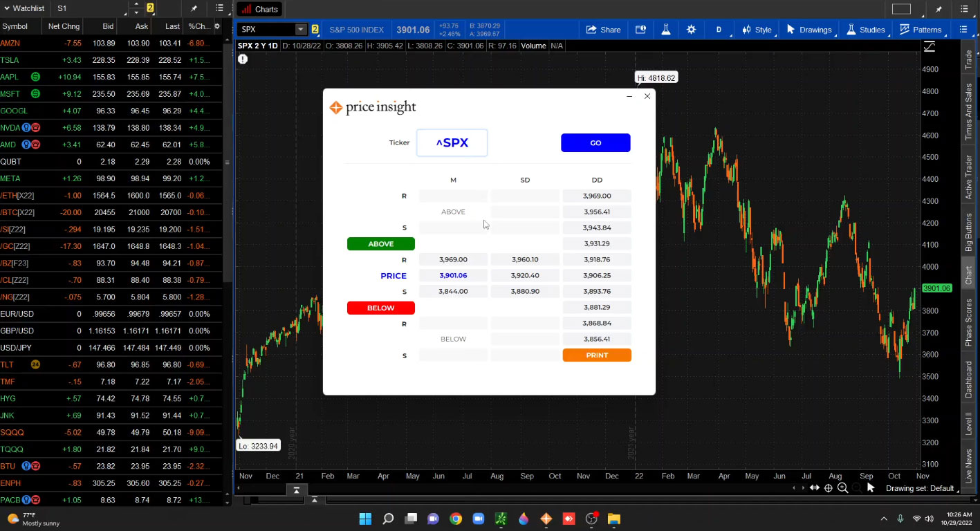The image size is (980, 531).
Task: Click the zoom-in magnifier below the chart
Action: [842, 488]
